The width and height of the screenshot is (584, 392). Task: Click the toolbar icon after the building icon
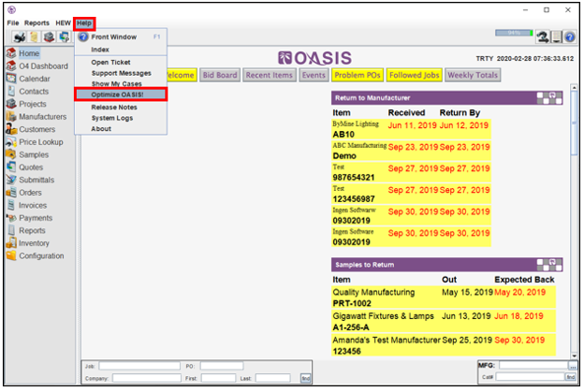(64, 36)
